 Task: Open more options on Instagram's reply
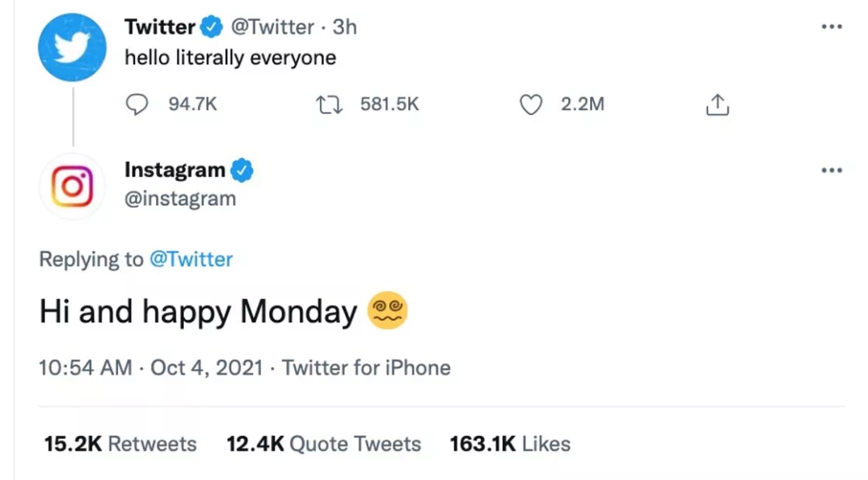[x=832, y=170]
